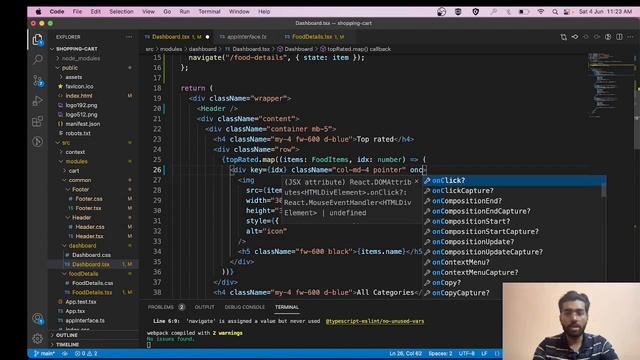Open the Wi-Fi menu bar icon

click(x=541, y=12)
